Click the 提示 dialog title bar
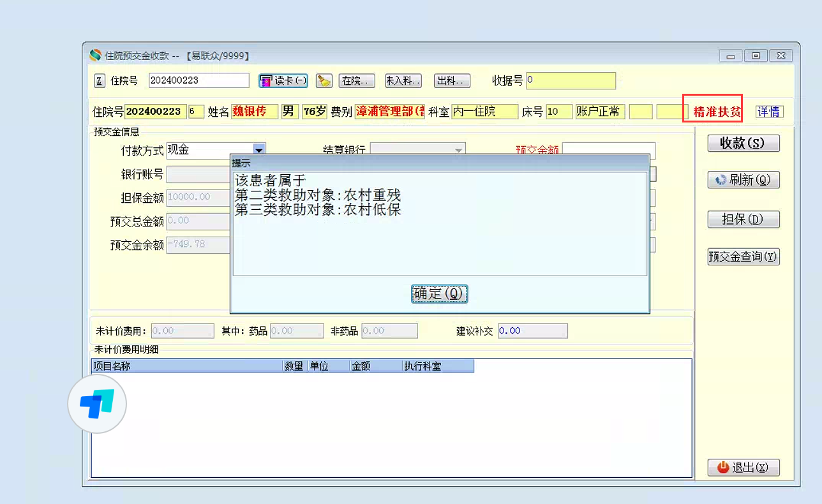The width and height of the screenshot is (822, 504). (x=440, y=163)
